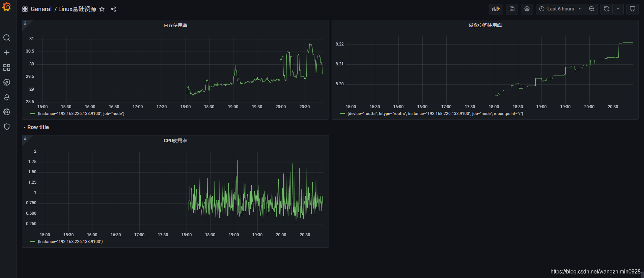644x278 pixels.
Task: Open the search dashboards icon in sidebar
Action: (x=7, y=38)
